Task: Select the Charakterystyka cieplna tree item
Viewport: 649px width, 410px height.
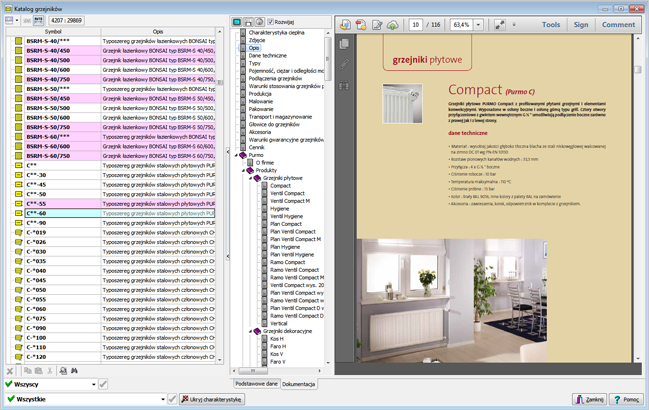Action: click(x=276, y=33)
